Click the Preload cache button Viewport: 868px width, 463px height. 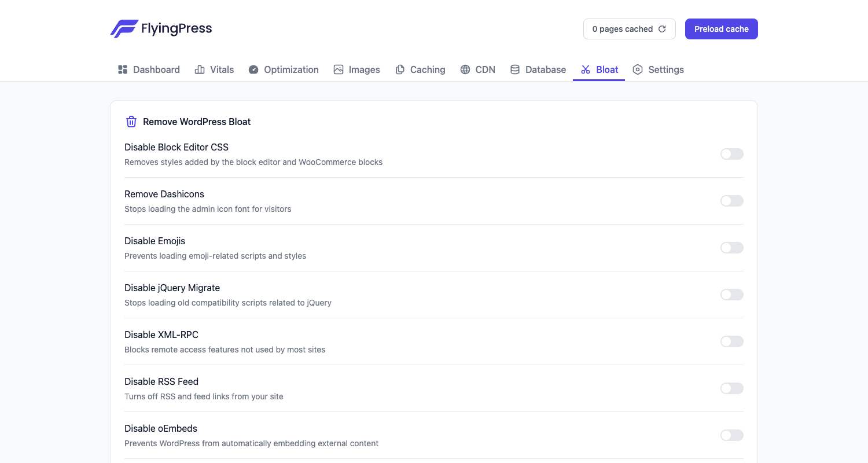(x=722, y=29)
